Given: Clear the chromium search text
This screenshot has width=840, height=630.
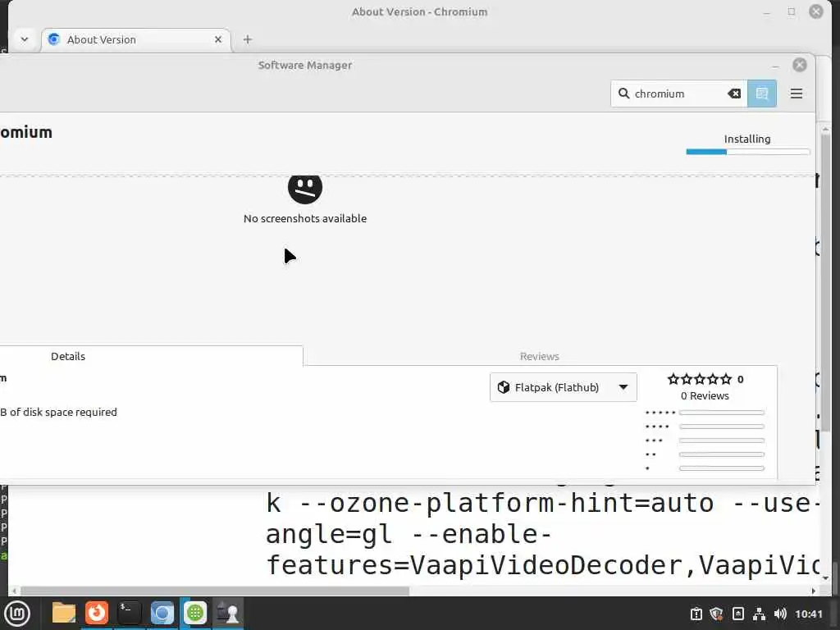Looking at the screenshot, I should click(x=734, y=94).
